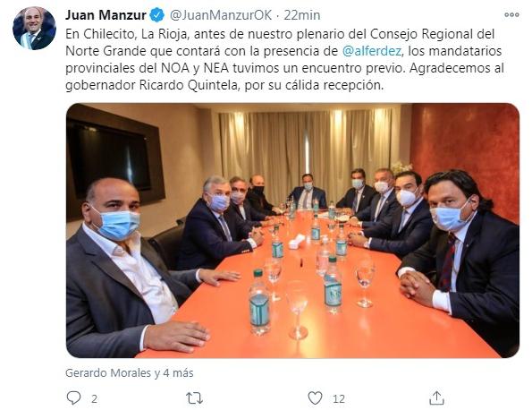532x410 pixels.
Task: Click the 22min timestamp
Action: point(301,15)
